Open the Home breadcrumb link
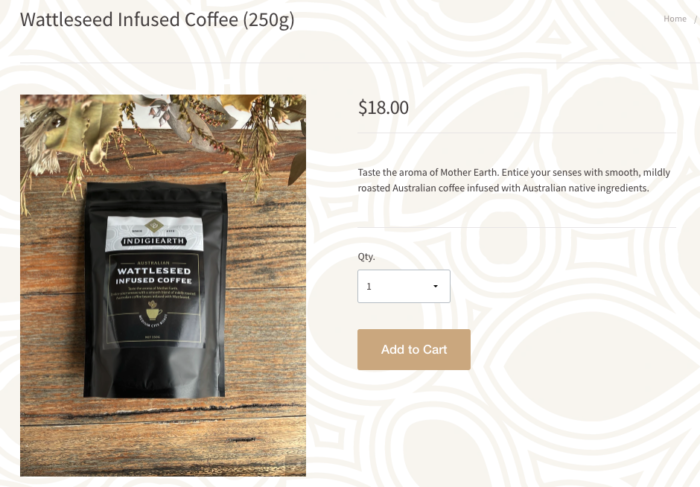Viewport: 700px width, 487px height. coord(675,19)
